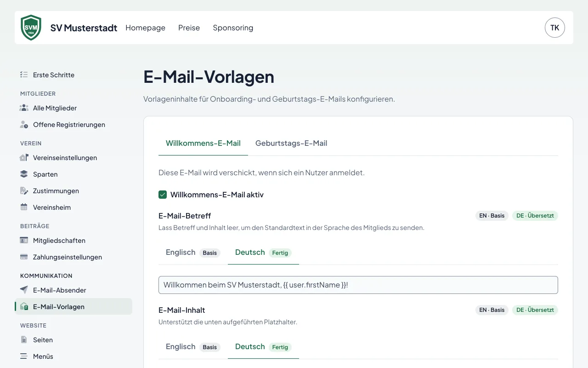
Task: Click the E-Mail-Vorlagen envelope icon
Action: 24,306
